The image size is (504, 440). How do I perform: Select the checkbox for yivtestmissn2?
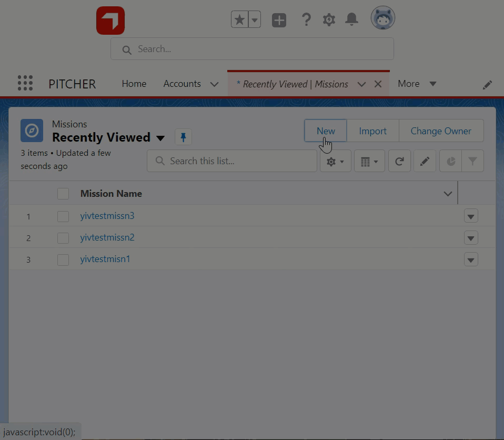pyautogui.click(x=63, y=238)
